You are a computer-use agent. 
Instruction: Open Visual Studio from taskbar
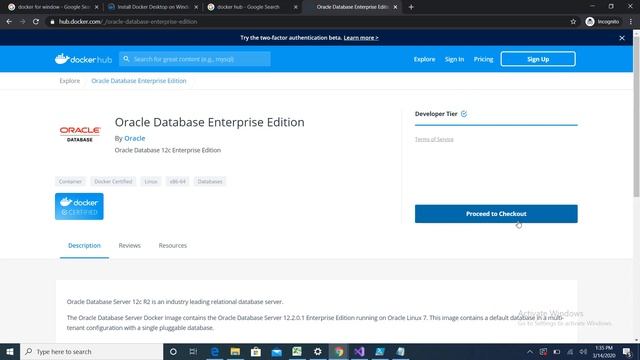click(359, 351)
